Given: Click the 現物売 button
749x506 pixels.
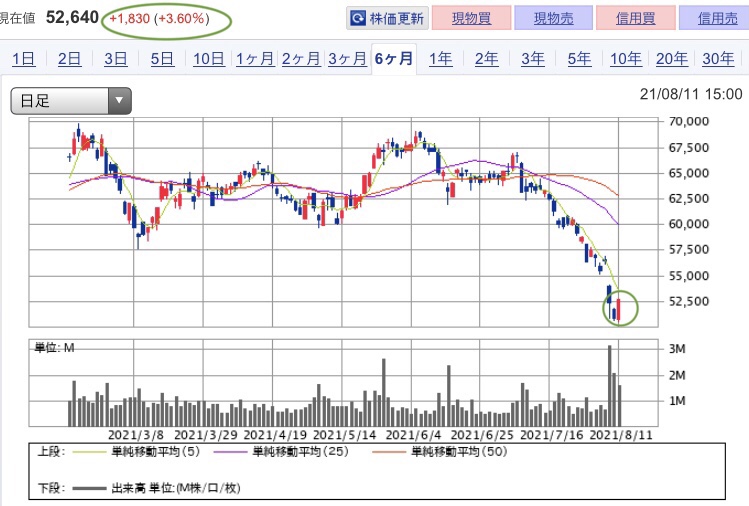Looking at the screenshot, I should pos(553,18).
